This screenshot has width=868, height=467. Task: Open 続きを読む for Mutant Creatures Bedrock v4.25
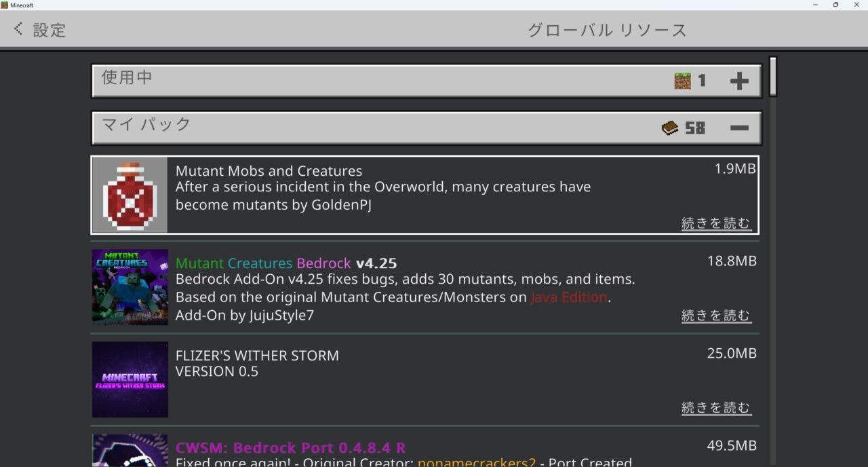(716, 316)
